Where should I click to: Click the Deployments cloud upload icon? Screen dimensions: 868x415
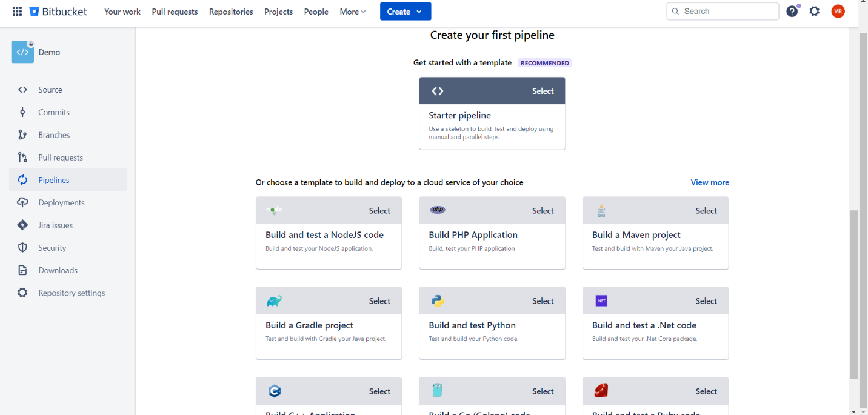click(22, 202)
